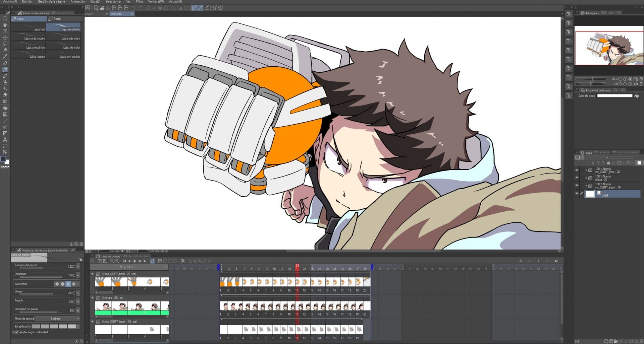Toggle chara track visibility in timeline
This screenshot has height=344, width=644.
(x=92, y=297)
